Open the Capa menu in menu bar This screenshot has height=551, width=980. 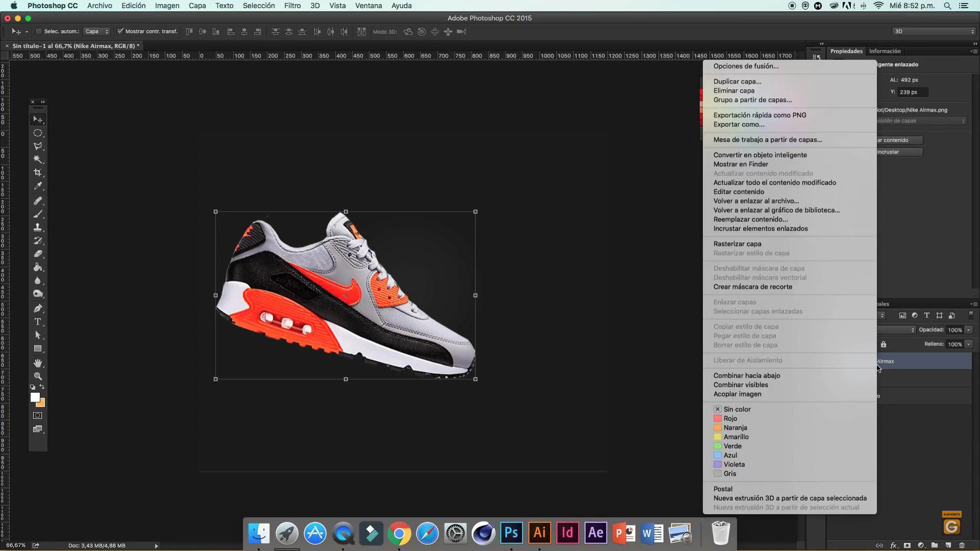pos(197,6)
